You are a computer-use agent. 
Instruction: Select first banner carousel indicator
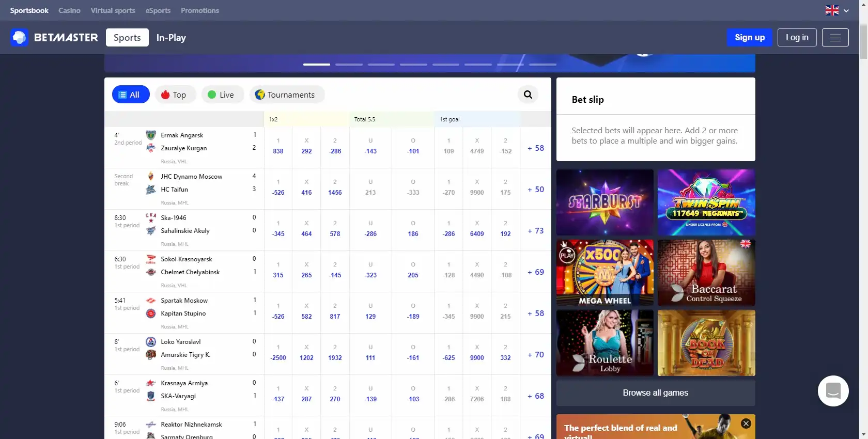pyautogui.click(x=317, y=65)
